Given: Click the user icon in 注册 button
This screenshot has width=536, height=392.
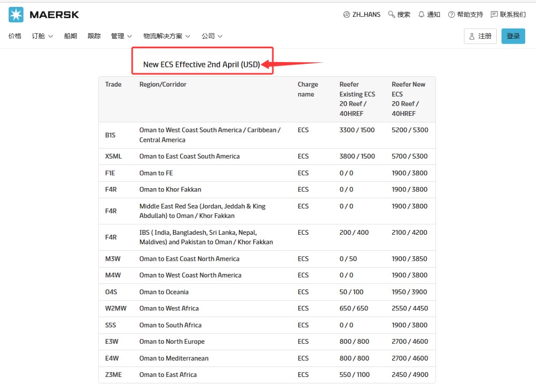Looking at the screenshot, I should [x=472, y=36].
